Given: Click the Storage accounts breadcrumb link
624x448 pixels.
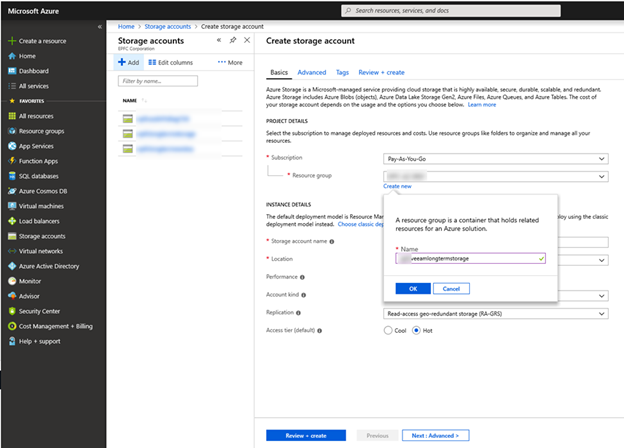Looking at the screenshot, I should 168,27.
